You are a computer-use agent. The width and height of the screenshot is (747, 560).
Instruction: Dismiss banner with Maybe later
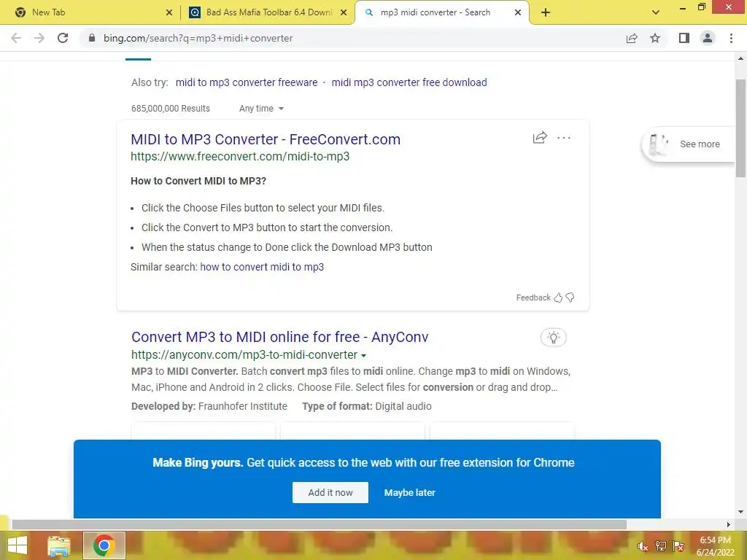tap(410, 492)
